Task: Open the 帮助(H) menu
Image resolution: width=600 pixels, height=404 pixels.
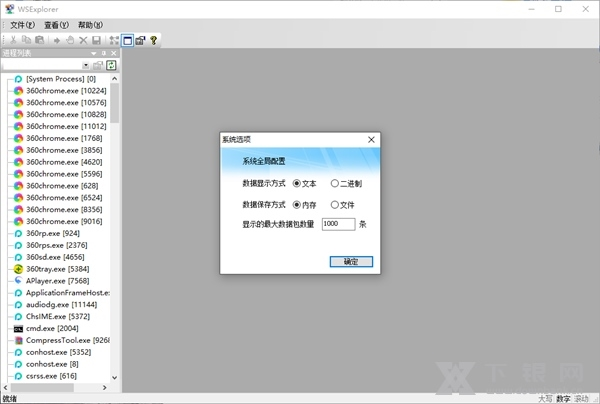Action: point(90,25)
